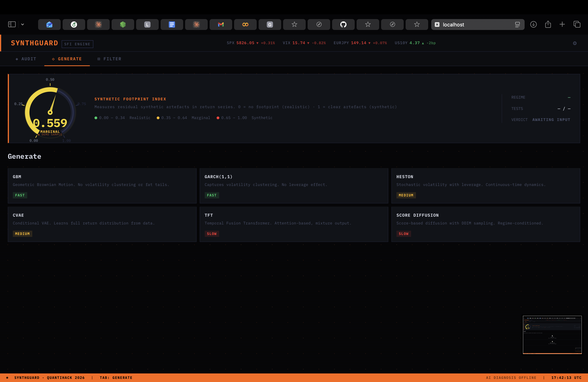Click the Safari sidebar toggle icon
This screenshot has width=588, height=382.
click(12, 24)
